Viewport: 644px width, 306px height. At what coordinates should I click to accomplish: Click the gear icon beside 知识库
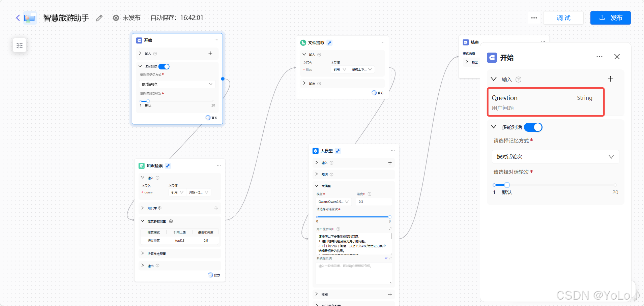(x=160, y=208)
